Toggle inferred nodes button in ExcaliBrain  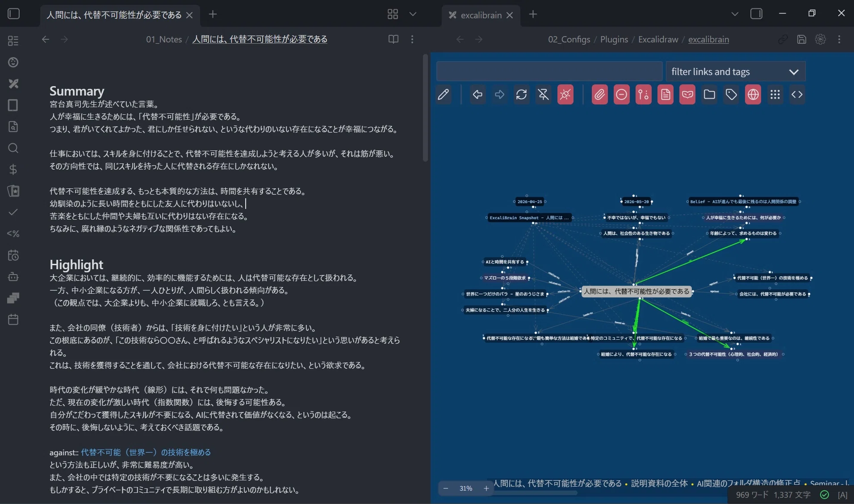coord(643,95)
